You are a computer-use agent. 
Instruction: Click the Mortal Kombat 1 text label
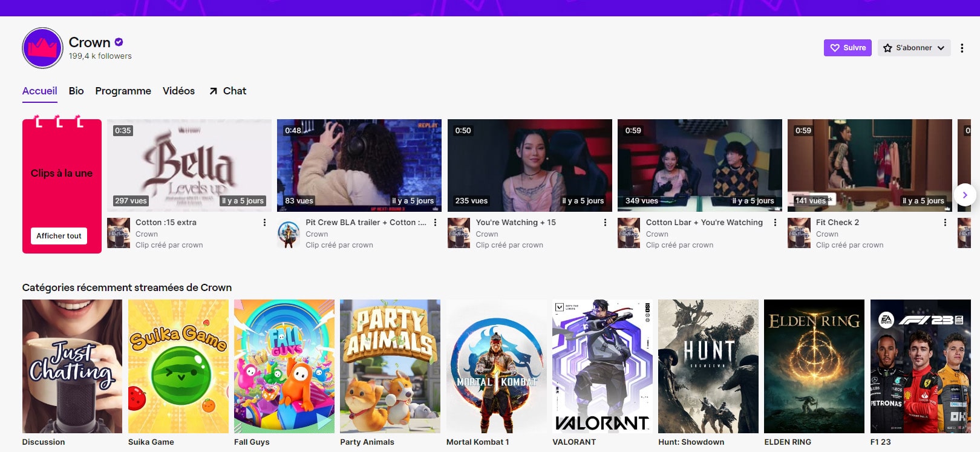[x=478, y=442]
